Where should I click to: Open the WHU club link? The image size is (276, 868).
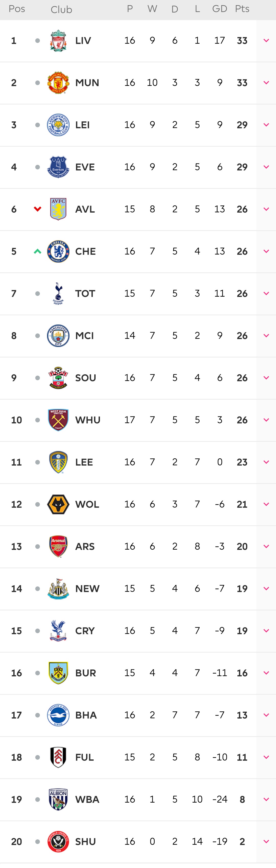point(88,420)
